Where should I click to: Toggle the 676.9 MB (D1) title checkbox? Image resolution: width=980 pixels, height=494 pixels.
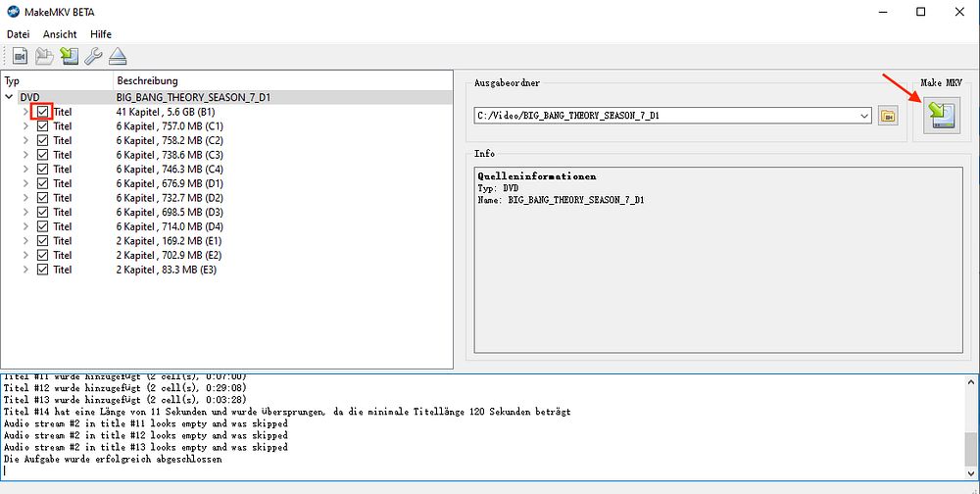click(42, 184)
